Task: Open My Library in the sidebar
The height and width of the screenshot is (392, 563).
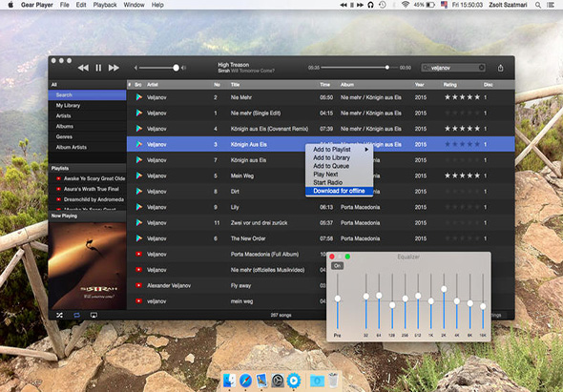Action: [87, 106]
